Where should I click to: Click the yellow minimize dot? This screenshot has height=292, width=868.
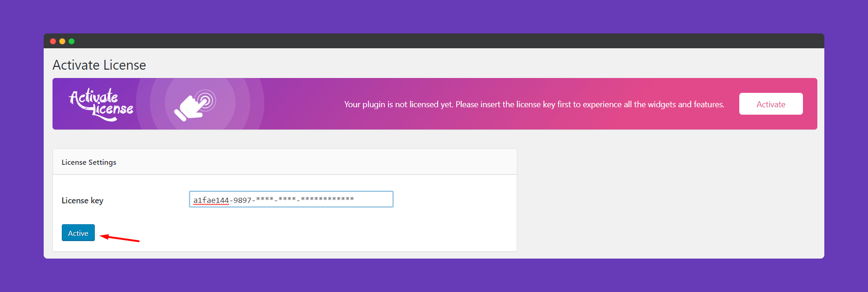click(62, 41)
